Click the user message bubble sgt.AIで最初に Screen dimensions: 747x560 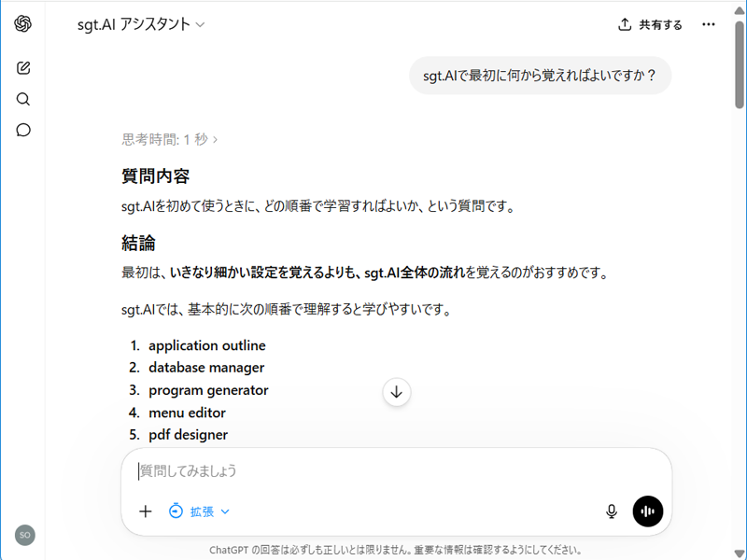541,76
